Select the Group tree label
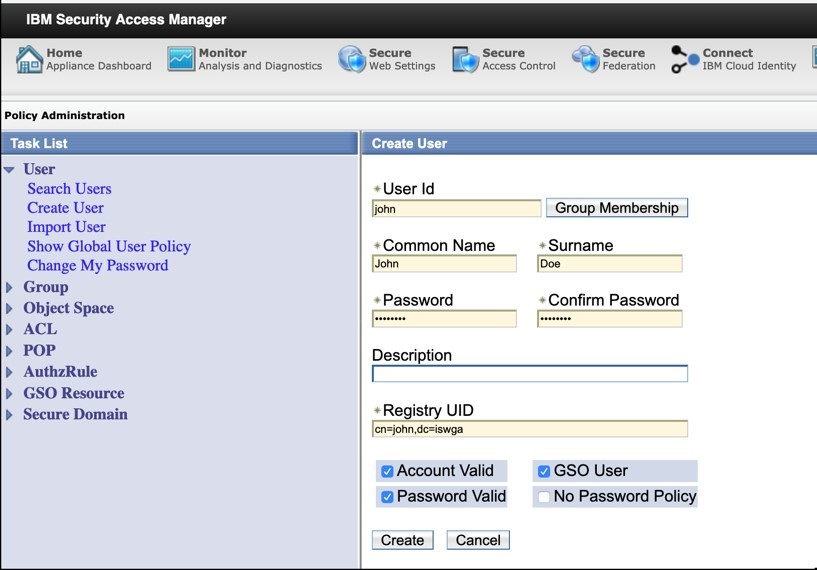Screen dimensions: 817x570 pos(45,287)
